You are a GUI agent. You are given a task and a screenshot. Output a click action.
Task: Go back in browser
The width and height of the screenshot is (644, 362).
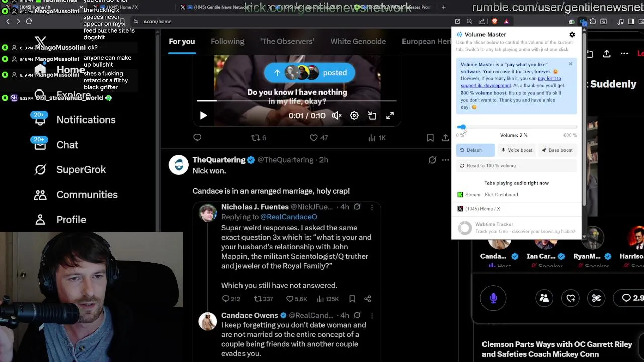8,21
